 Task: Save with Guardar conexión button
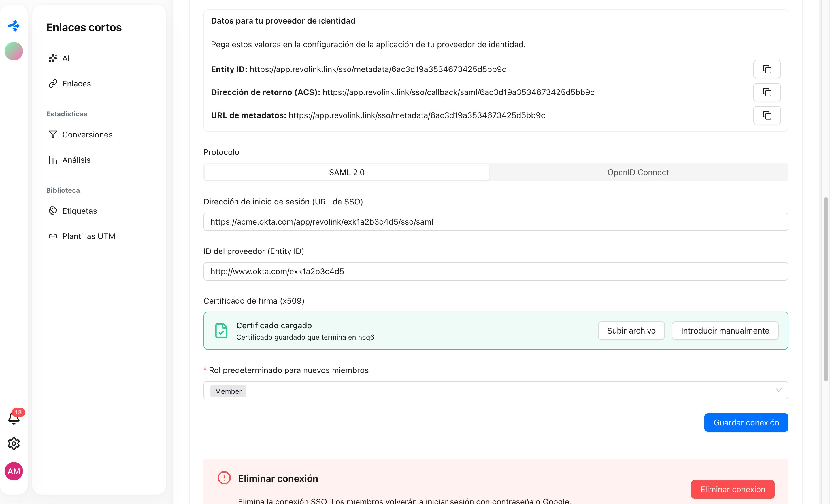(746, 422)
